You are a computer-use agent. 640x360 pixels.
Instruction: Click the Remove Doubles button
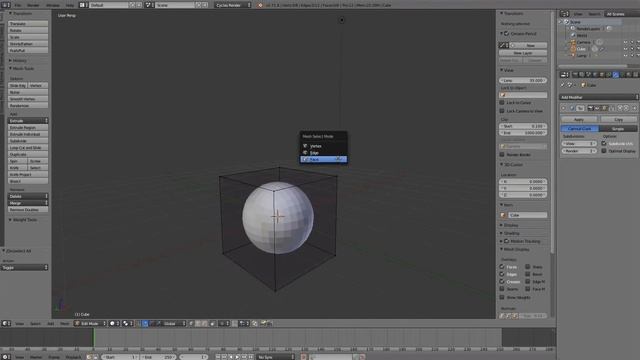pos(28,209)
